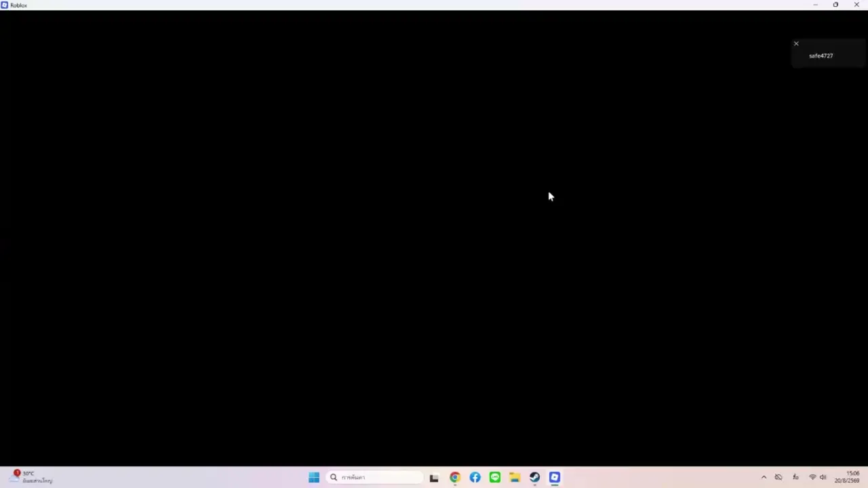The height and width of the screenshot is (488, 868).
Task: Open the Wi-Fi network settings icon
Action: coord(812,477)
